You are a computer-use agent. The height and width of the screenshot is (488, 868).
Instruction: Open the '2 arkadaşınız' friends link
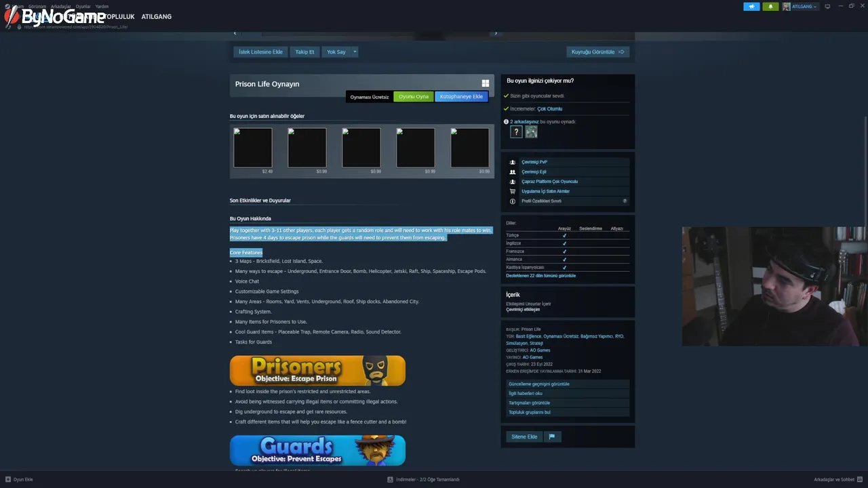click(x=524, y=121)
